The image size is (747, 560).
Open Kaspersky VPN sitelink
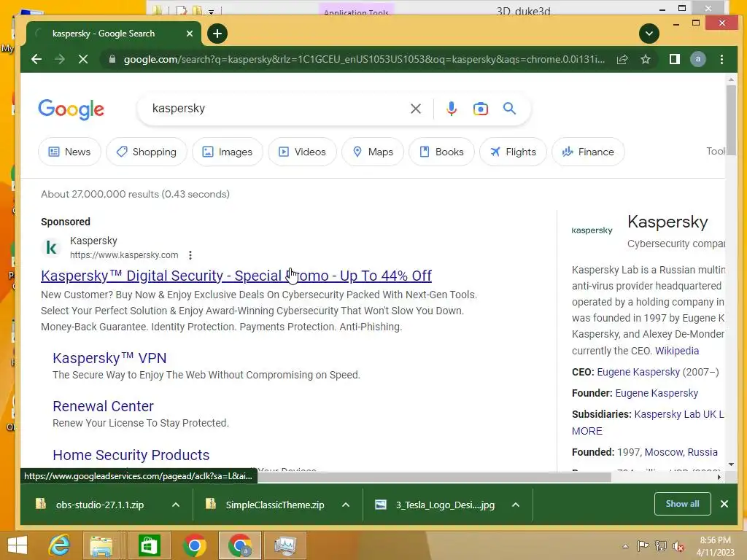pyautogui.click(x=109, y=358)
